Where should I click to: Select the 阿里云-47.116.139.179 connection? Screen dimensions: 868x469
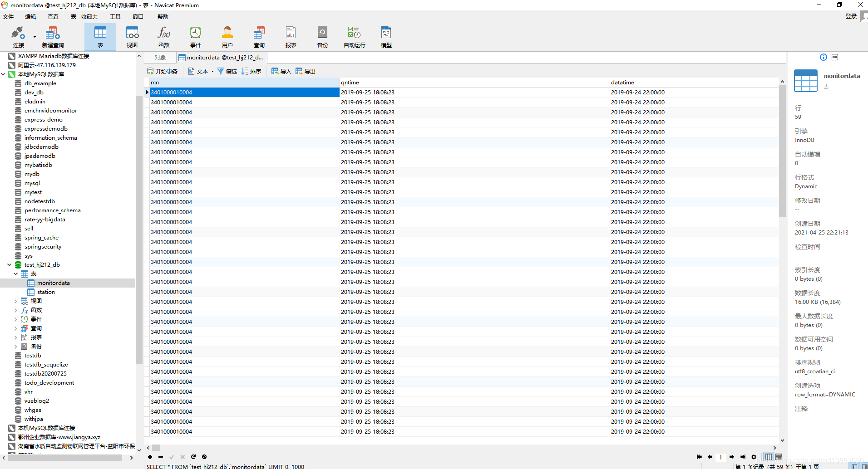(x=47, y=65)
